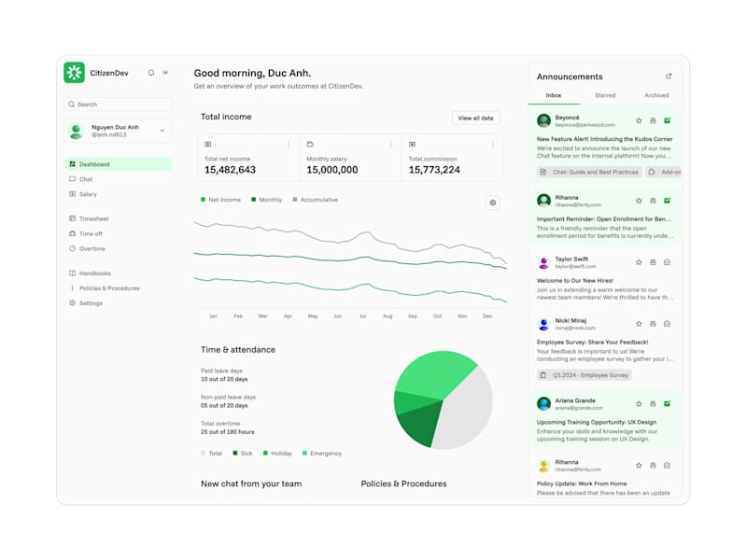Click the Total commission card icon
This screenshot has height=560, width=747.
pos(412,145)
